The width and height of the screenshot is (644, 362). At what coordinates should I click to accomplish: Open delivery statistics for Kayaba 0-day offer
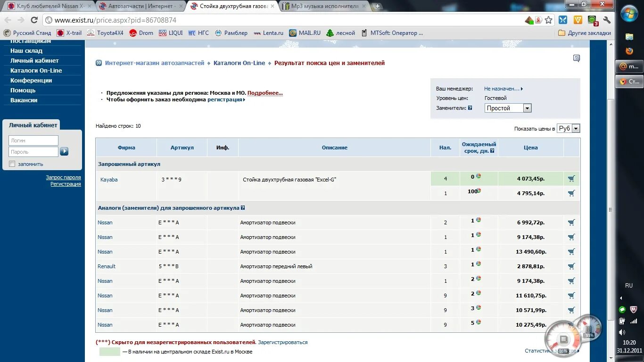pyautogui.click(x=479, y=176)
